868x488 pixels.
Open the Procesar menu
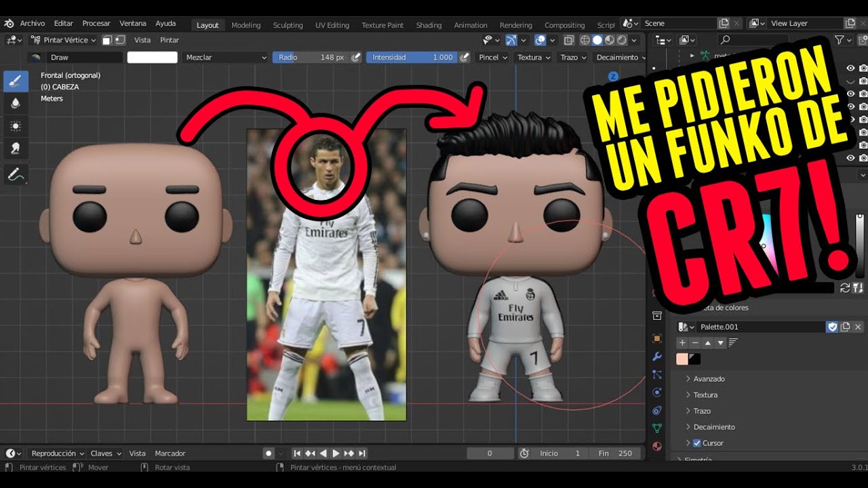[96, 23]
